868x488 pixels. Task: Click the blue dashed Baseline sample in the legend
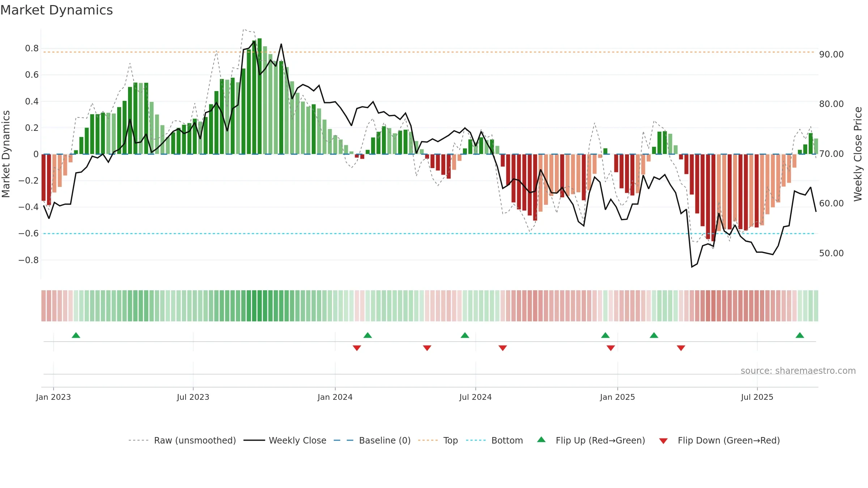(344, 441)
